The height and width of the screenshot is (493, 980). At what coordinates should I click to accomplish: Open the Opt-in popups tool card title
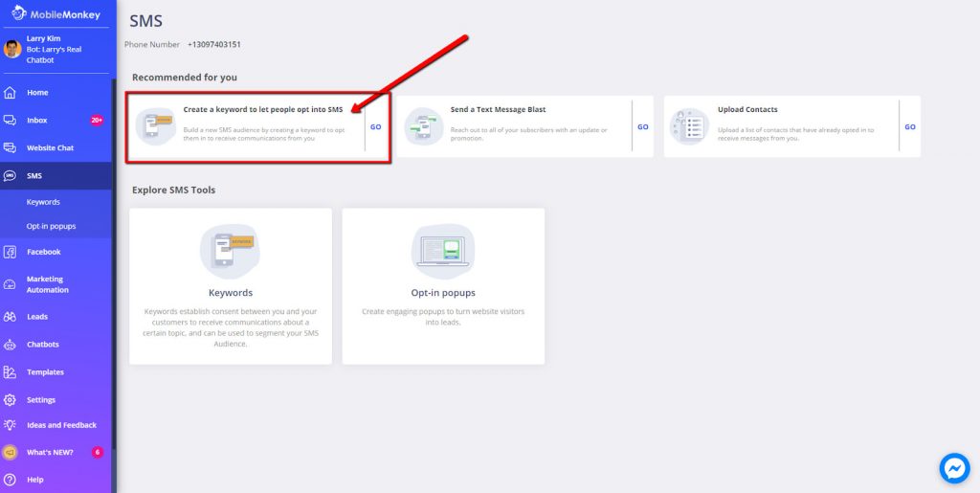click(x=443, y=292)
